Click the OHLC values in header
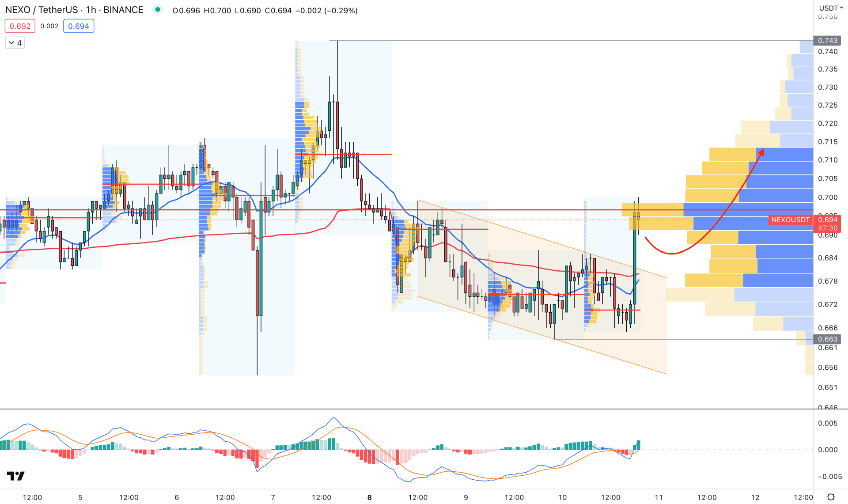The width and height of the screenshot is (848, 504). 265,10
